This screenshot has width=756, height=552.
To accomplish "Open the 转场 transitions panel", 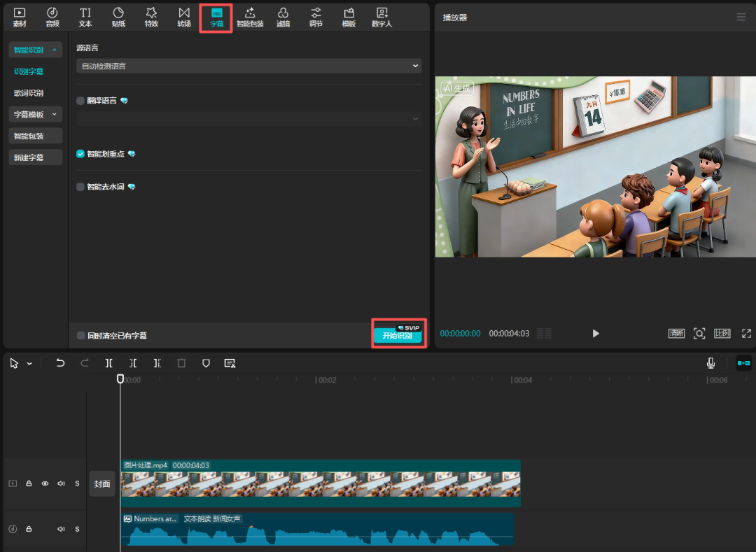I will (184, 17).
